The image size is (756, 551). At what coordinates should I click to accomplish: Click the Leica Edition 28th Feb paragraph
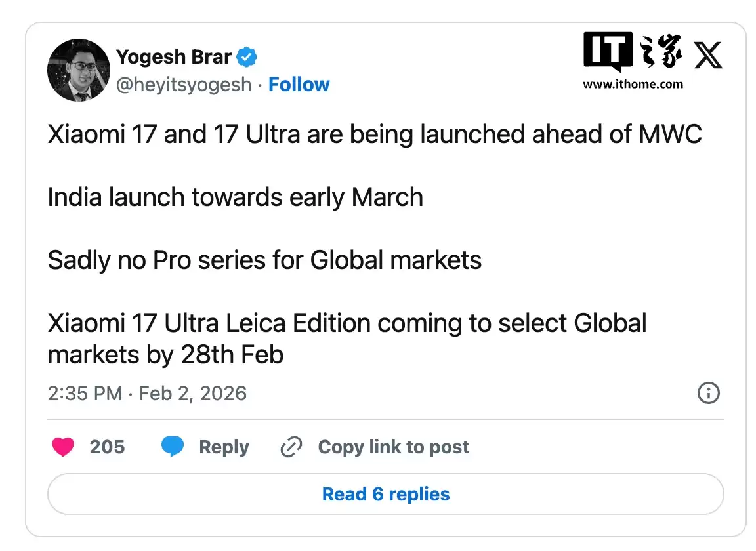coord(347,338)
